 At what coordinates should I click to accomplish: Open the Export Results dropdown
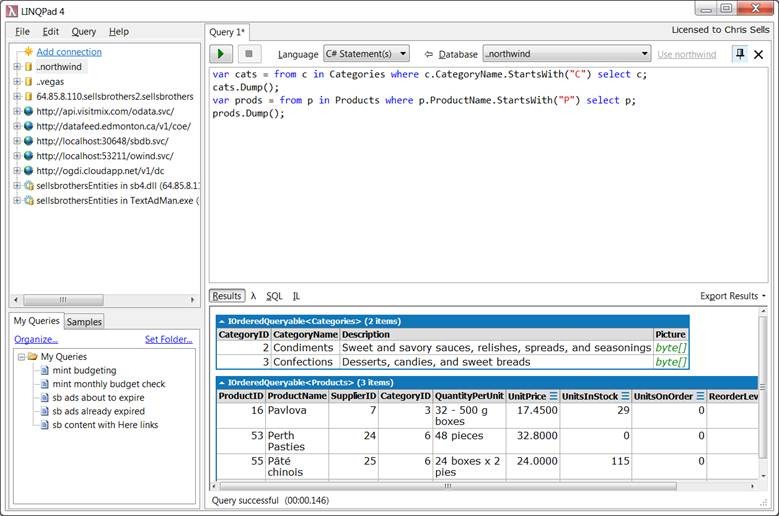pyautogui.click(x=733, y=296)
